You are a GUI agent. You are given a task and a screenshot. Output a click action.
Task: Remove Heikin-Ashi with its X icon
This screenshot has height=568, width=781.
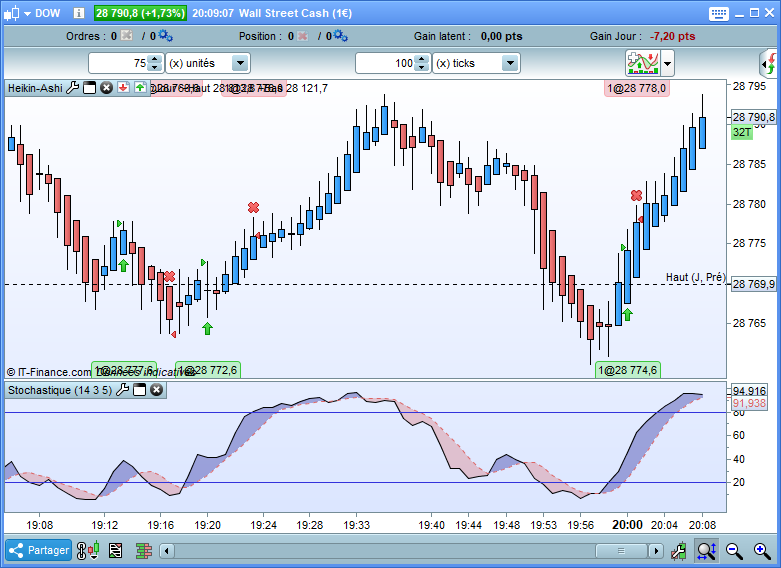106,88
